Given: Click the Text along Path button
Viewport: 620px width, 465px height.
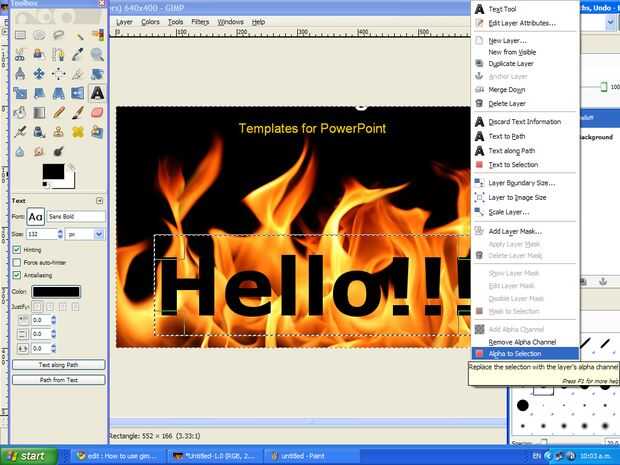Looking at the screenshot, I should (x=59, y=365).
